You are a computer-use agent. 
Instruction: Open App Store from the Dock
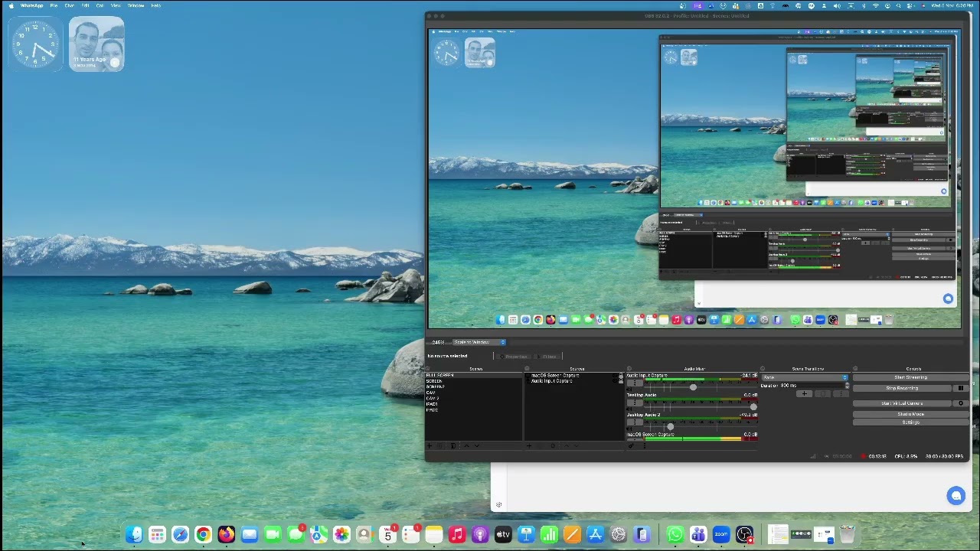pyautogui.click(x=595, y=534)
